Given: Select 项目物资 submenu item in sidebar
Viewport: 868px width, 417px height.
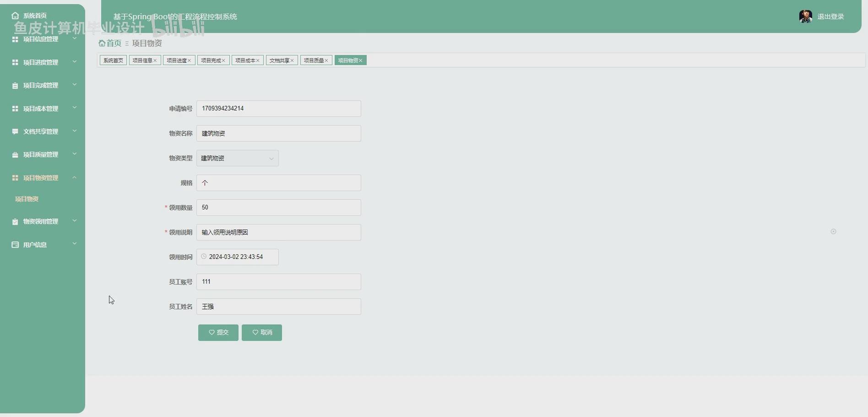Looking at the screenshot, I should tap(27, 199).
